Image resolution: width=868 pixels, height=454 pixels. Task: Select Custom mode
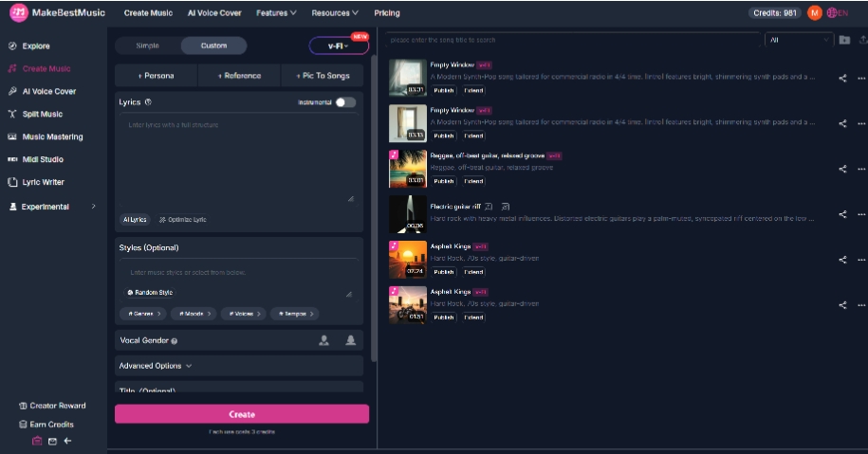pyautogui.click(x=213, y=45)
